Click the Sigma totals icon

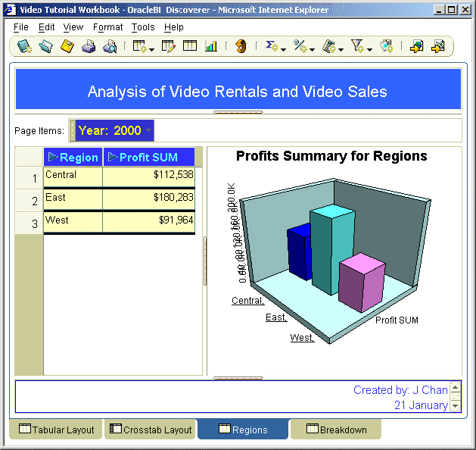tap(272, 46)
